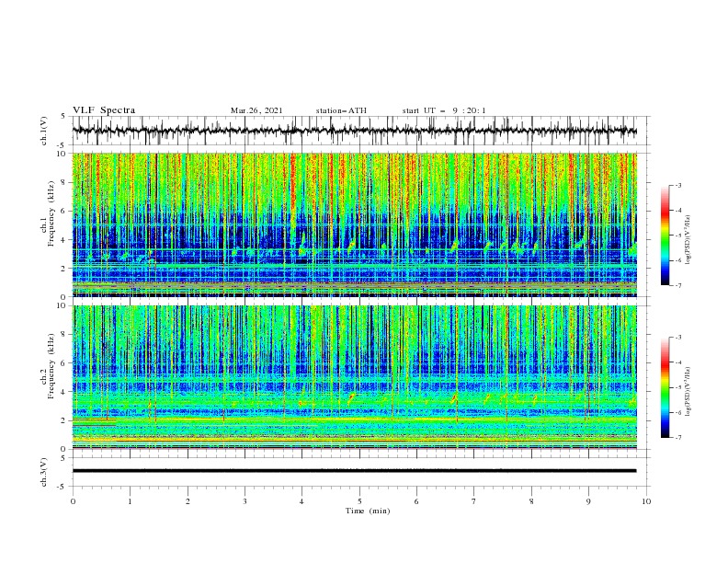Image resolution: width=728 pixels, height=563 pixels.
Task: Click the "0" tick on the time axis
Action: coord(73,501)
